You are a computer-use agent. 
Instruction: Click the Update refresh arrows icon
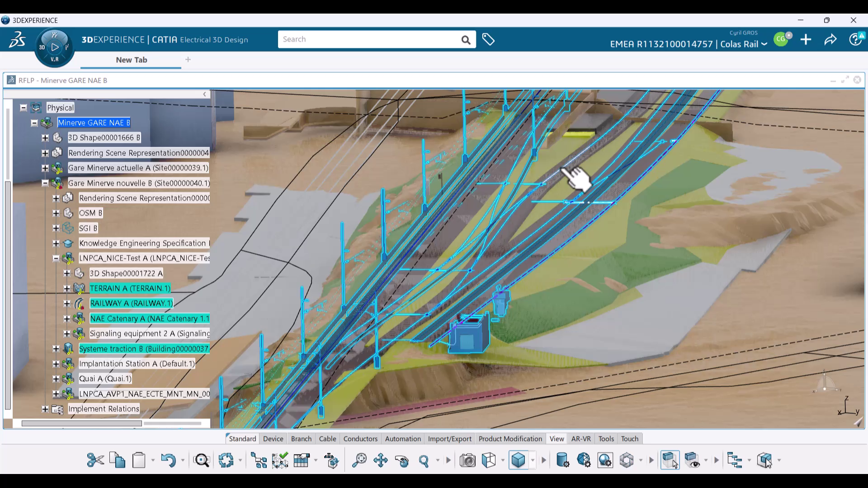226,460
